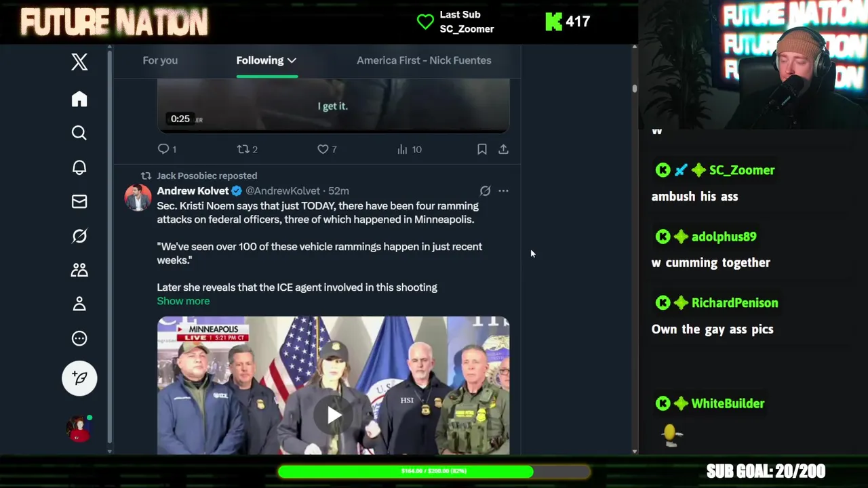868x488 pixels.
Task: Click SC_Zoomer username in chat
Action: 742,170
